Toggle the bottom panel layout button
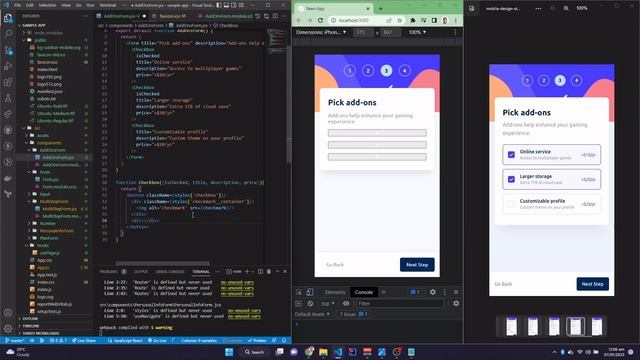 pos(227,5)
